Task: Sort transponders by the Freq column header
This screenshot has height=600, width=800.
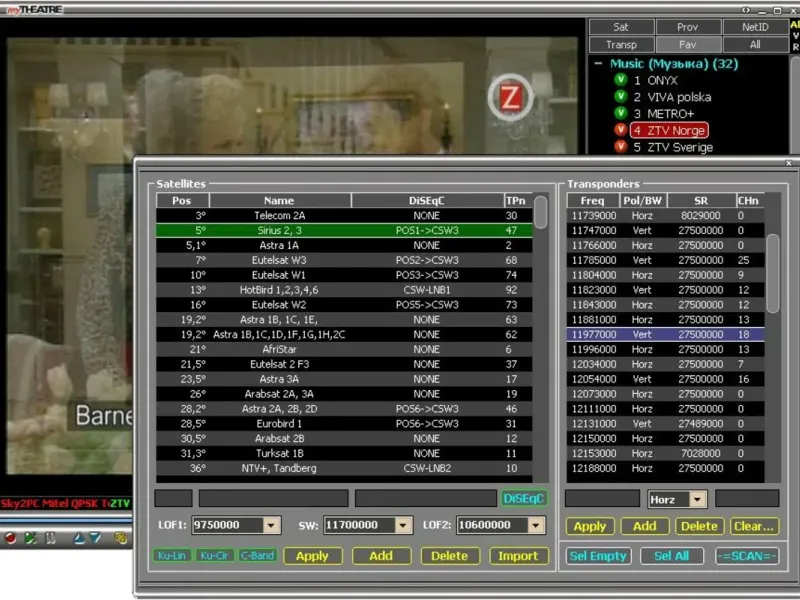Action: pyautogui.click(x=593, y=201)
